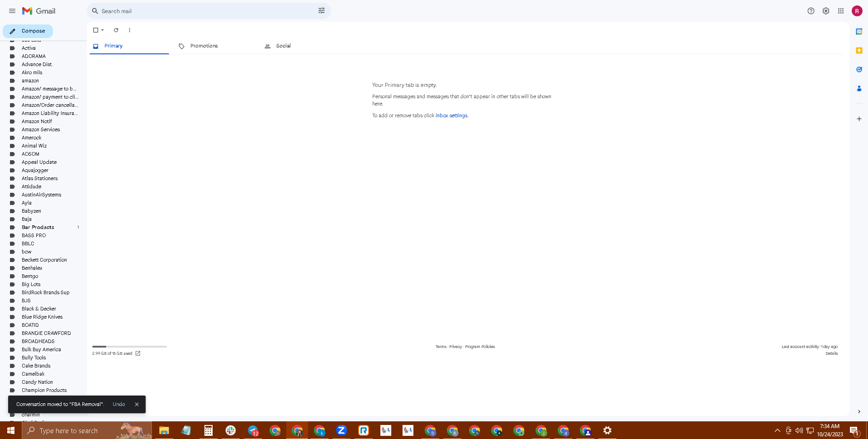Viewport: 868px width, 439px height.
Task: Open the Big Lots label
Action: tap(31, 285)
